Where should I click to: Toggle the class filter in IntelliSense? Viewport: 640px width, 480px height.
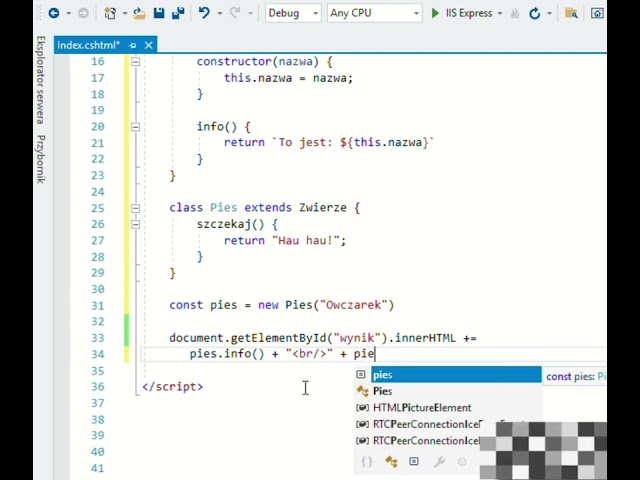pos(391,462)
